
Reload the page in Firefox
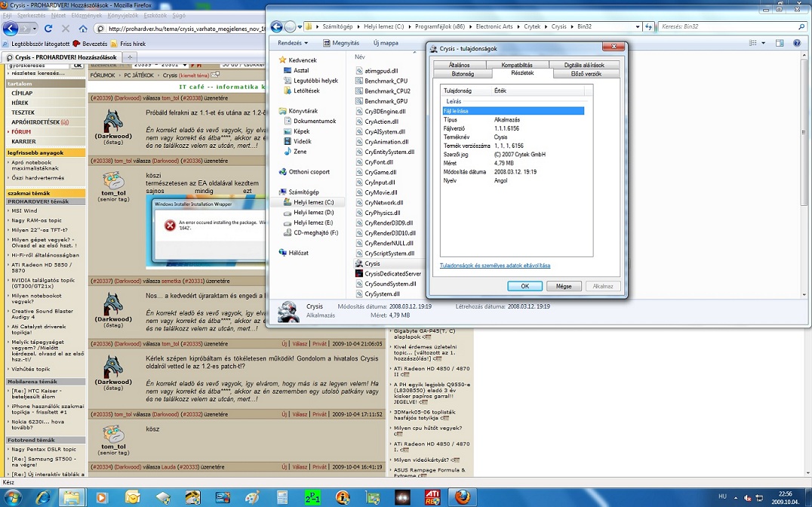pos(48,29)
